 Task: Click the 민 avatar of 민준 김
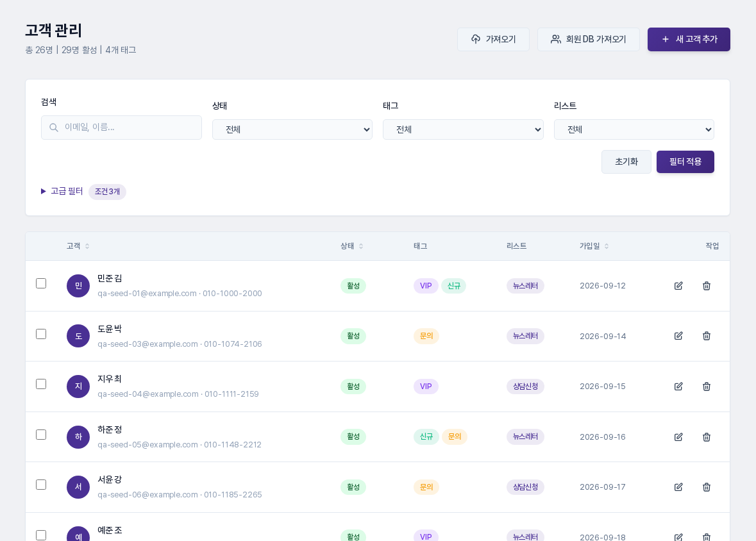pos(78,286)
